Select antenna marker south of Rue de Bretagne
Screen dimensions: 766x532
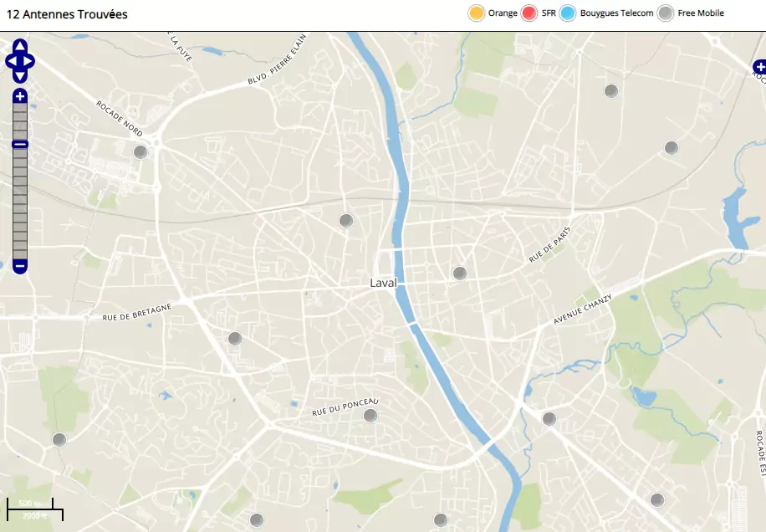pos(235,339)
